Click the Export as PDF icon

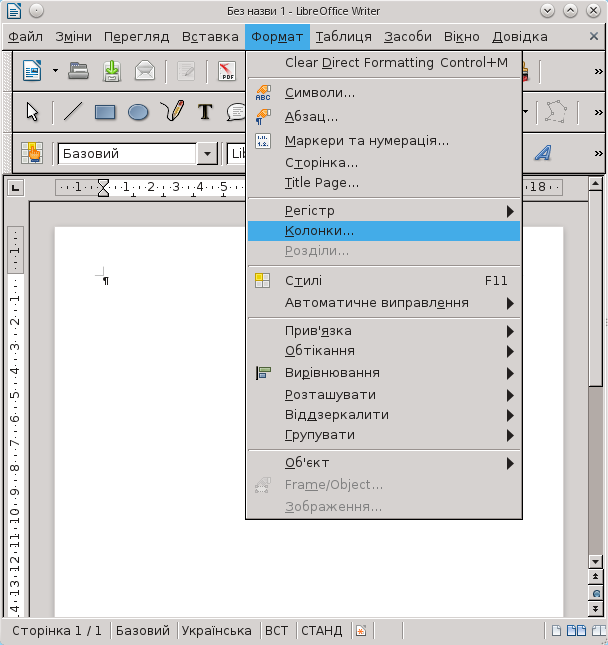[x=227, y=71]
